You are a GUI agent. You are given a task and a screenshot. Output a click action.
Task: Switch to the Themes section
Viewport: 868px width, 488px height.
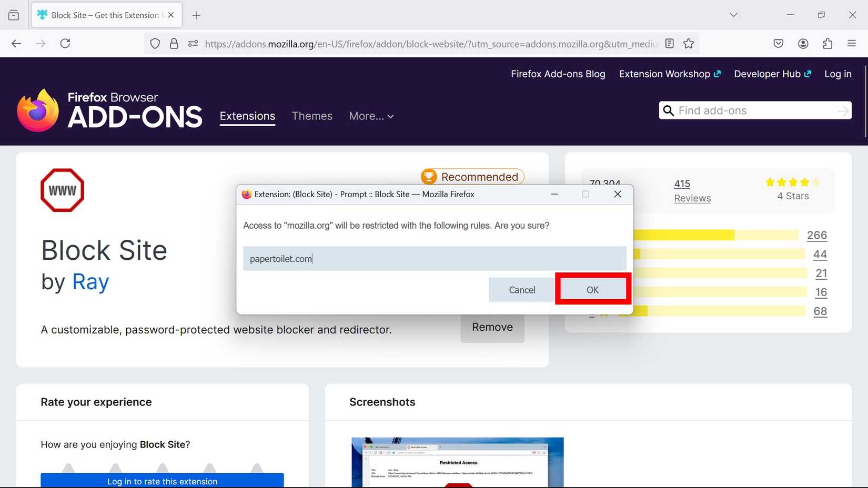(x=312, y=116)
